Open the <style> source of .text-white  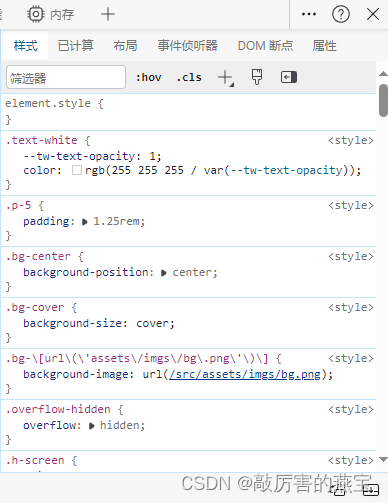[x=351, y=140]
